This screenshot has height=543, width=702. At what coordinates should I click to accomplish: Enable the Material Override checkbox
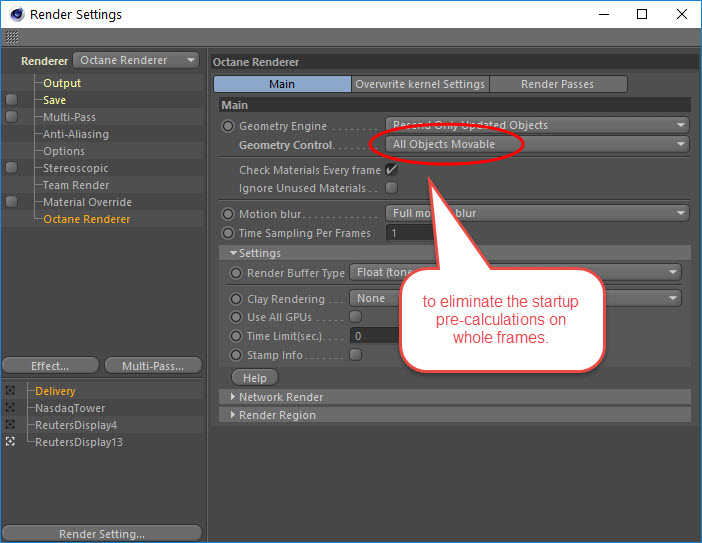12,202
